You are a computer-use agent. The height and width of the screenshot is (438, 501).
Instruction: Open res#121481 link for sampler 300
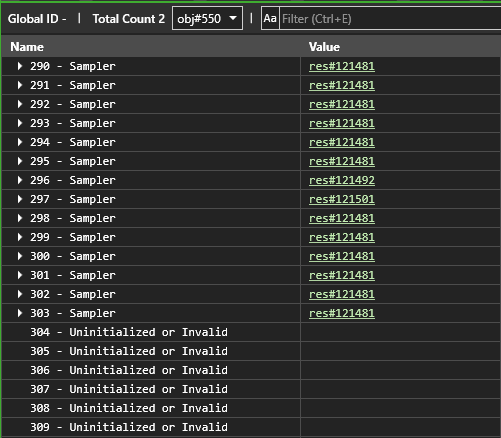pyautogui.click(x=342, y=256)
